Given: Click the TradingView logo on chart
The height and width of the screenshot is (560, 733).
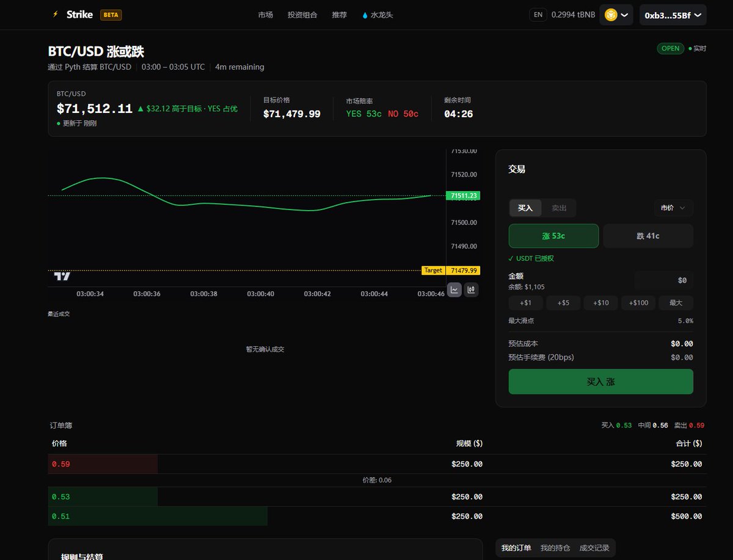Looking at the screenshot, I should tap(62, 277).
